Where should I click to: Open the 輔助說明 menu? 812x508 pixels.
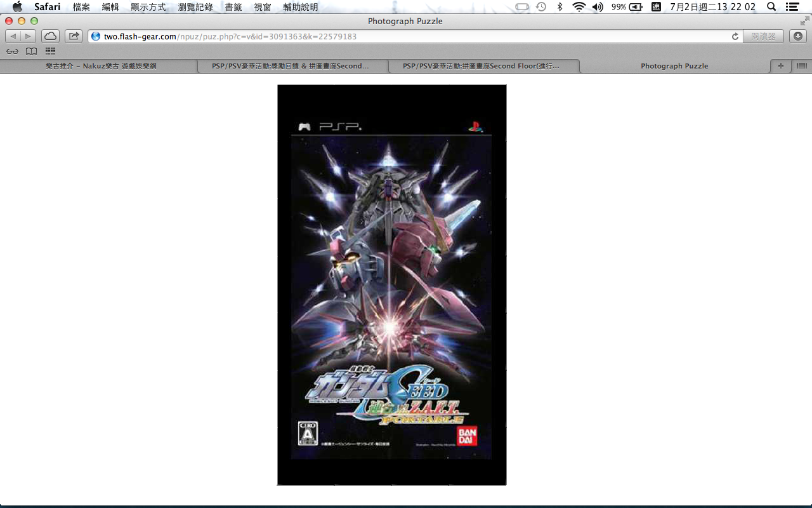tap(301, 7)
